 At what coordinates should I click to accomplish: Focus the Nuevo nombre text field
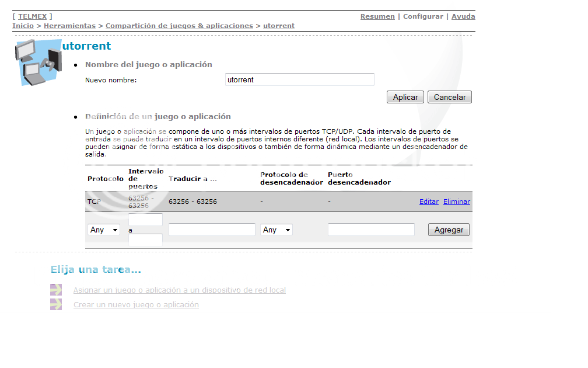tap(300, 79)
